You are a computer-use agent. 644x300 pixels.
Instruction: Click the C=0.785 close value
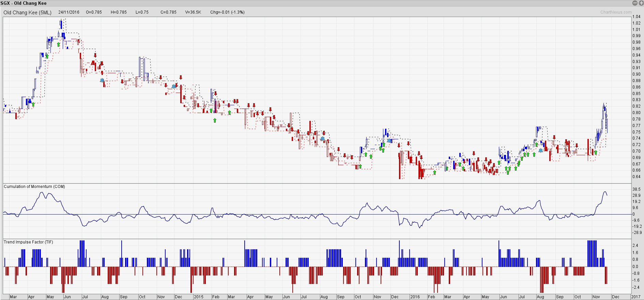168,12
